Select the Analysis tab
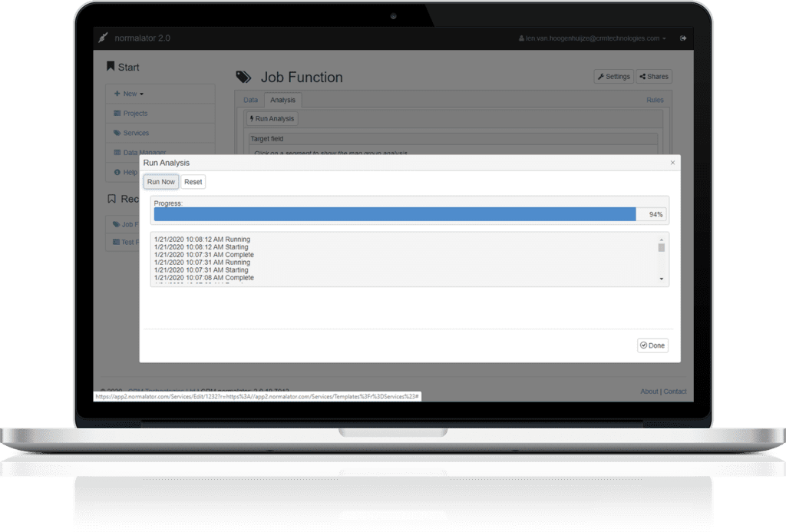Image resolution: width=786 pixels, height=532 pixels. [x=283, y=100]
